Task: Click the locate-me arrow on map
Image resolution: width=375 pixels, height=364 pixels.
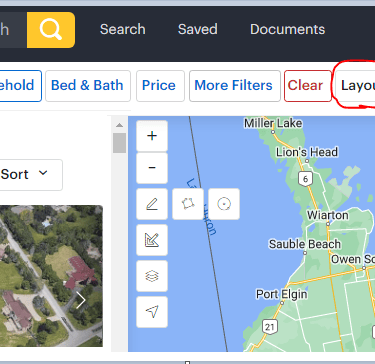Action: (x=152, y=312)
